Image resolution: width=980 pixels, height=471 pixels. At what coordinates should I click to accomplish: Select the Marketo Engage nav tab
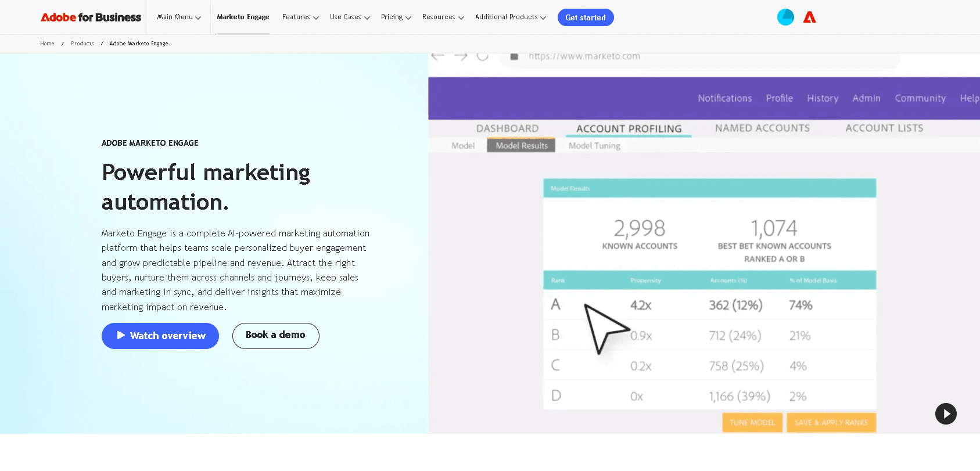click(243, 17)
